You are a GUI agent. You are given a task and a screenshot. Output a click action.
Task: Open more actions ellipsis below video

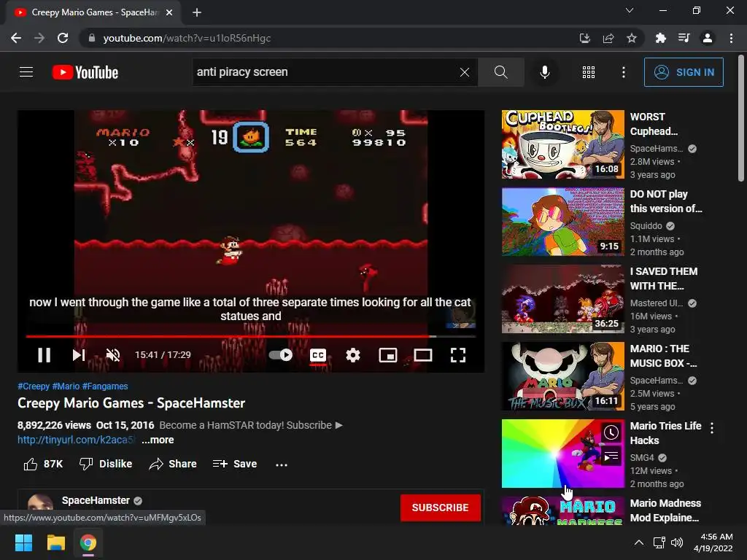(282, 464)
